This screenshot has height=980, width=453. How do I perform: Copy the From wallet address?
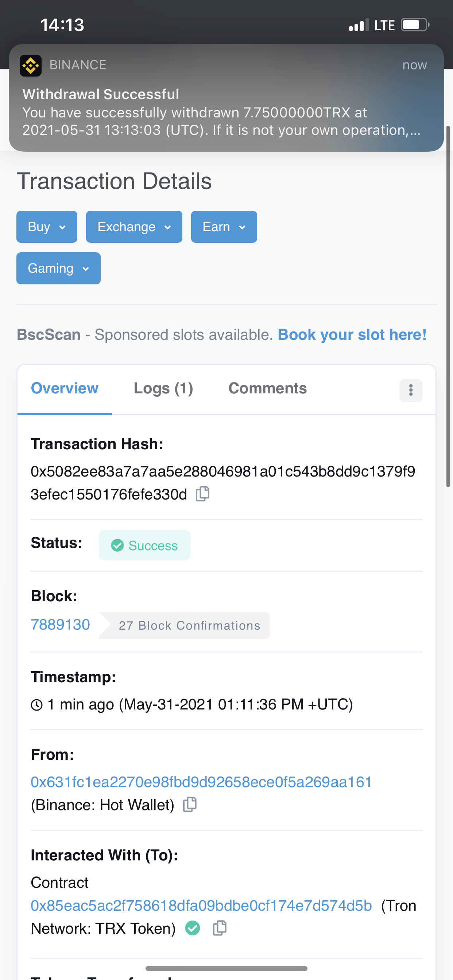pos(190,805)
